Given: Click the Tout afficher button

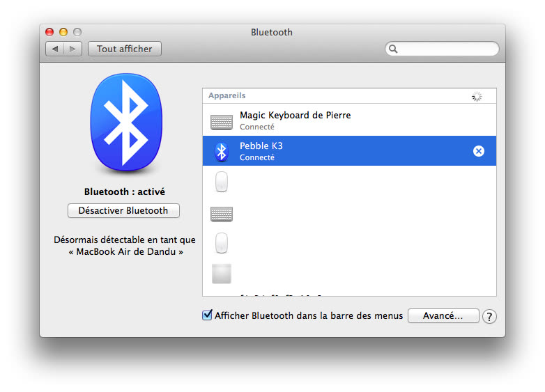Looking at the screenshot, I should tap(125, 49).
